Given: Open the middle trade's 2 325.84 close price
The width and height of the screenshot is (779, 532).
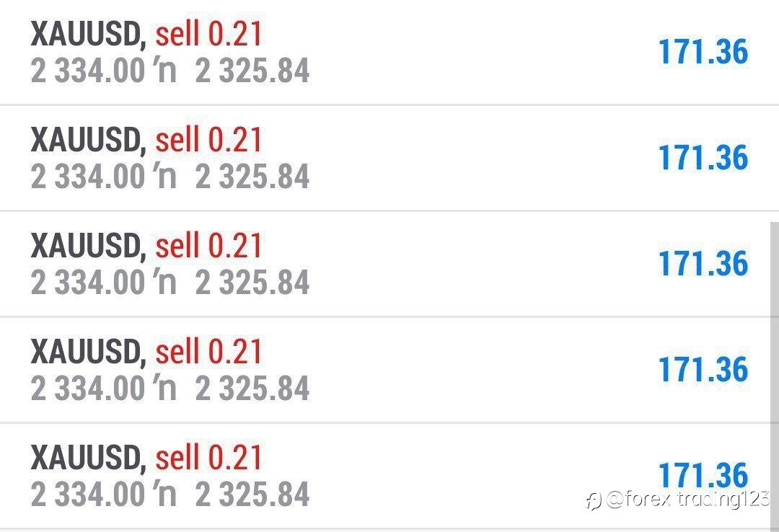Looking at the screenshot, I should click(x=252, y=282).
